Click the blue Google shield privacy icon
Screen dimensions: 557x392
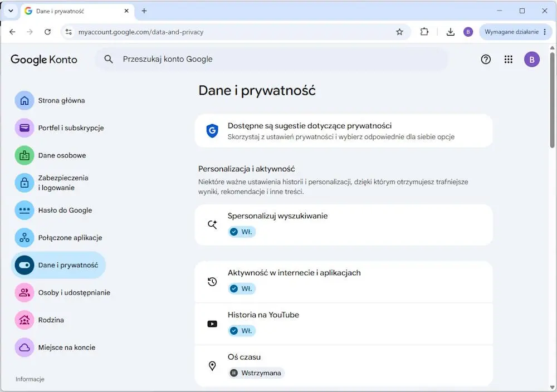coord(212,131)
